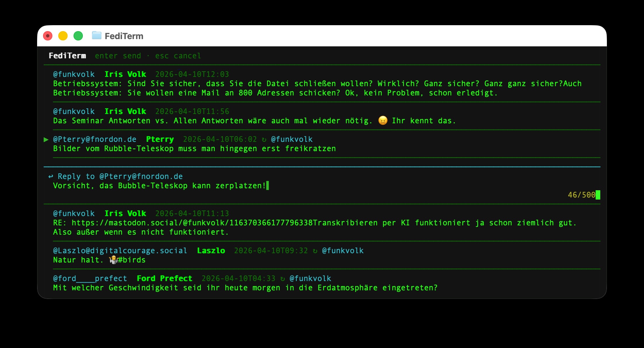Click the FediTerm title label

[x=67, y=55]
